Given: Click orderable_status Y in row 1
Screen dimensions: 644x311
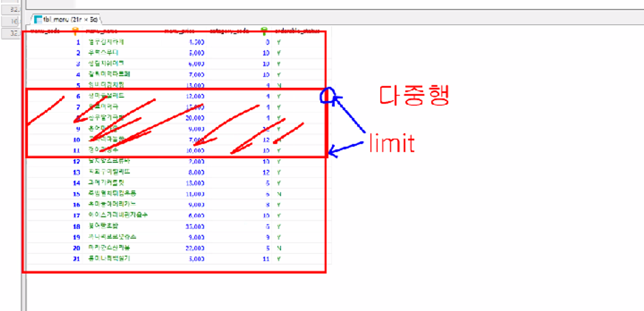Looking at the screenshot, I should 279,42.
